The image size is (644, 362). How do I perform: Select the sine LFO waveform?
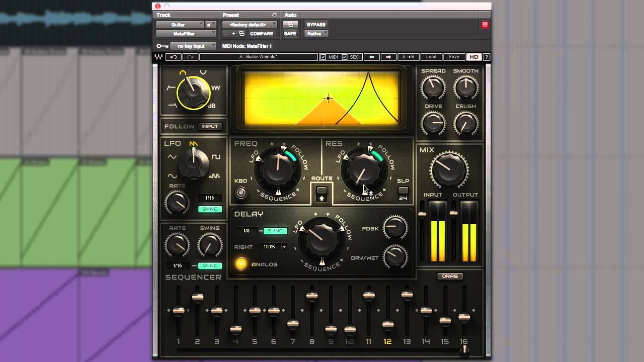[x=172, y=176]
